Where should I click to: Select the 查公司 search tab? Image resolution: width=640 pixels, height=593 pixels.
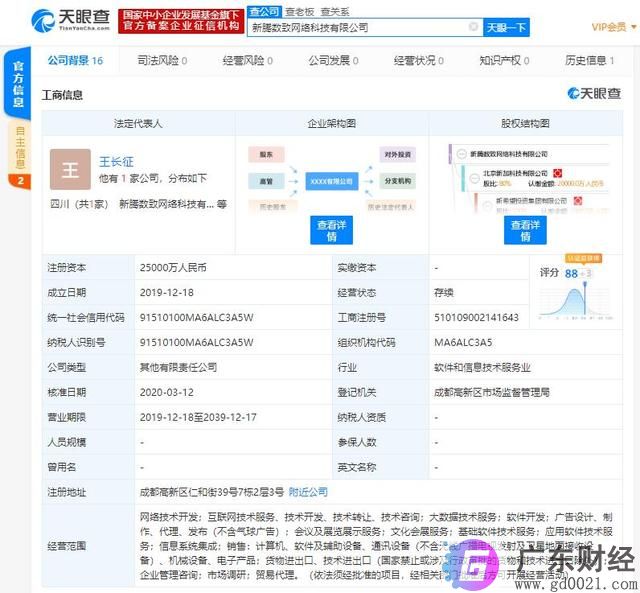[x=264, y=12]
